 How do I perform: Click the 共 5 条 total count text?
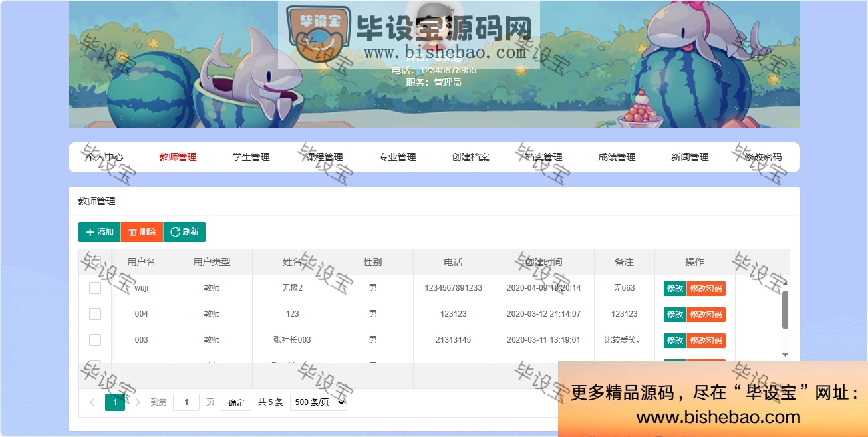[x=271, y=402]
